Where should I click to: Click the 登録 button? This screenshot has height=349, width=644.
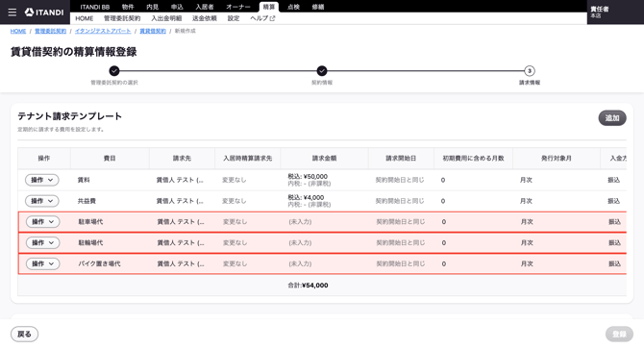619,335
